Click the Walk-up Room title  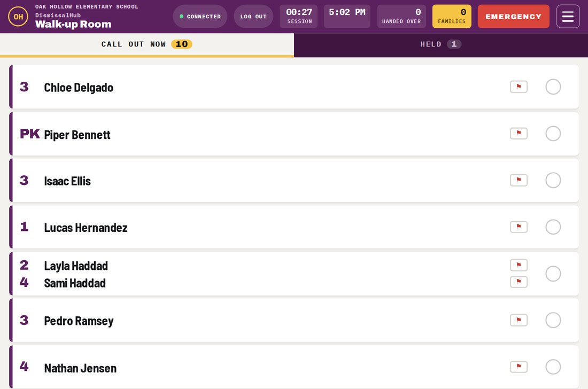[x=73, y=25]
